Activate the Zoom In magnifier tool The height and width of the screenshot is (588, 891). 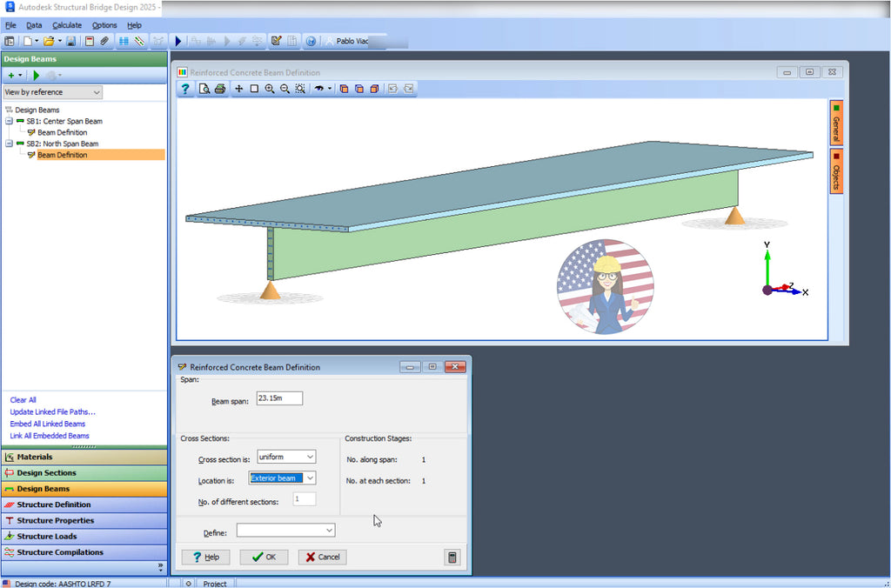pos(270,89)
